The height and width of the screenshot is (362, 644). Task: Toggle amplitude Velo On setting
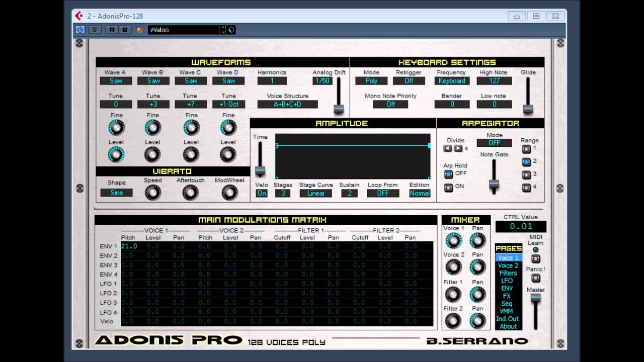click(262, 193)
